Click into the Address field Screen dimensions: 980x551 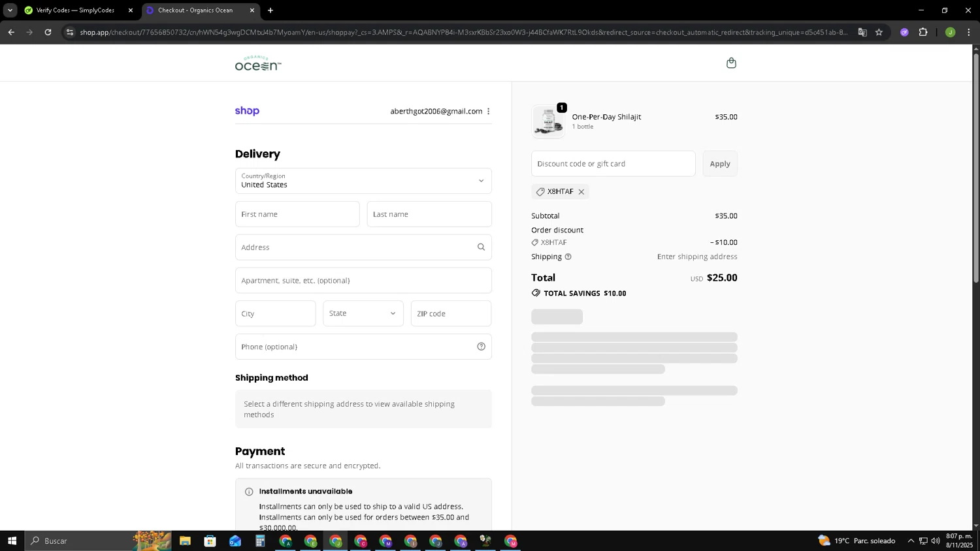click(x=363, y=247)
